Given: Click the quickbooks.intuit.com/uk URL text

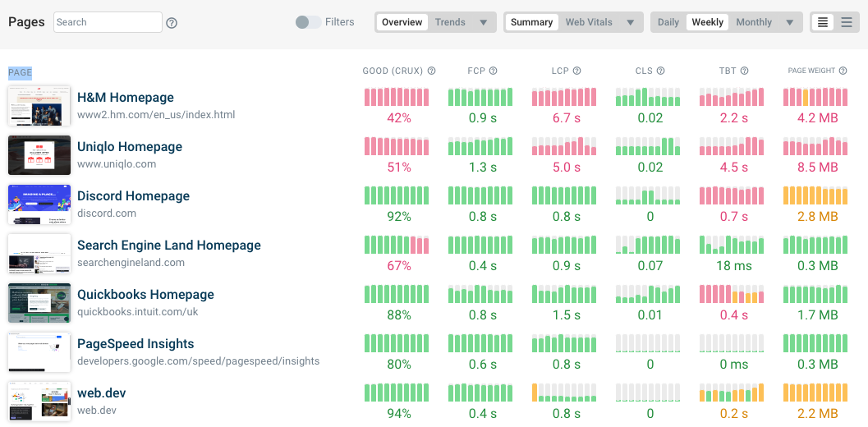Looking at the screenshot, I should pos(138,312).
